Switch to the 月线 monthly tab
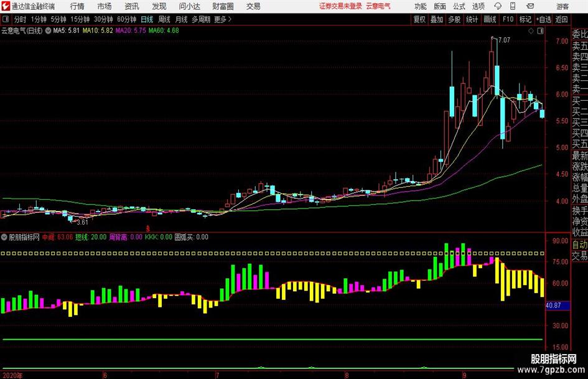The height and width of the screenshot is (379, 588). pyautogui.click(x=182, y=19)
